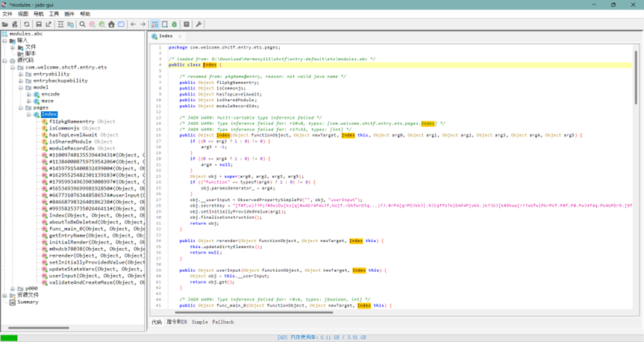Expand the entryability package
Screen dimensions: 644x342
click(21, 74)
